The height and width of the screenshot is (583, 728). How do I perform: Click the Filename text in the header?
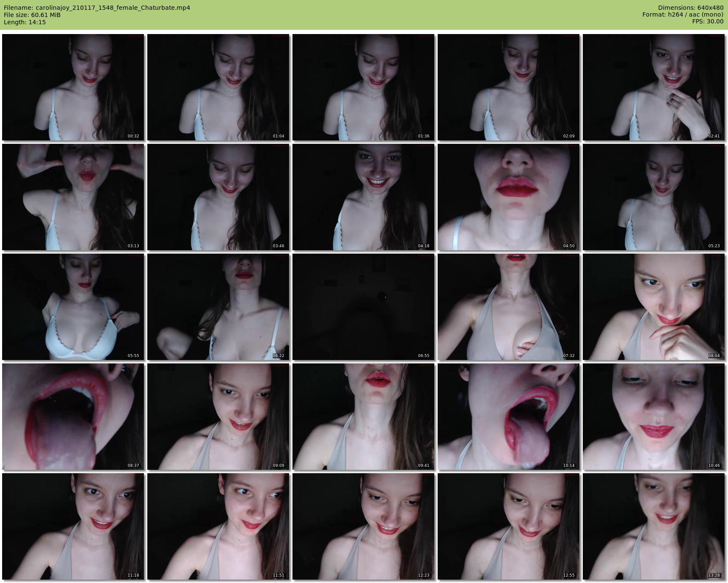(97, 8)
